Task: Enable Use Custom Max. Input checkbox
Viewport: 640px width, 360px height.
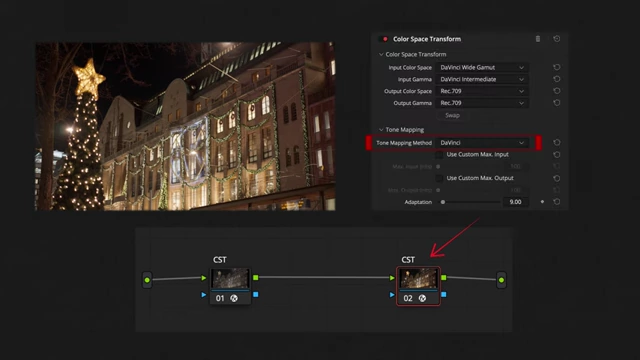Action: tap(439, 155)
